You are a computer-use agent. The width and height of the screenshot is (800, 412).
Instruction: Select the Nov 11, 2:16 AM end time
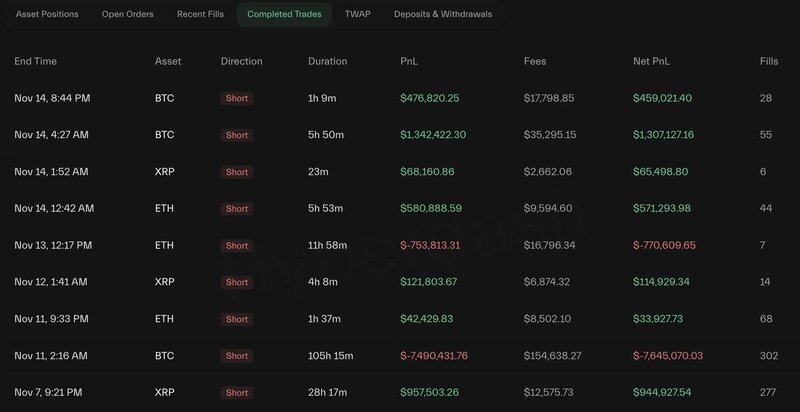50,356
